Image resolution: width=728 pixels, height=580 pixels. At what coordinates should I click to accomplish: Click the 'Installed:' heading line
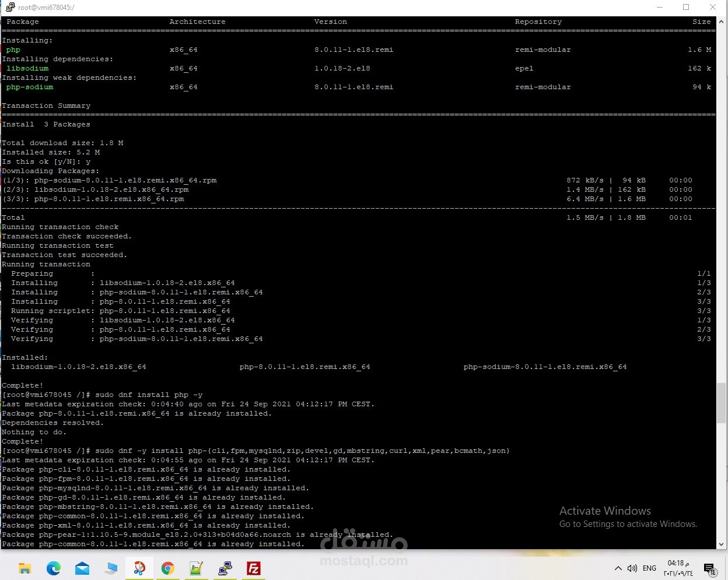coord(25,357)
